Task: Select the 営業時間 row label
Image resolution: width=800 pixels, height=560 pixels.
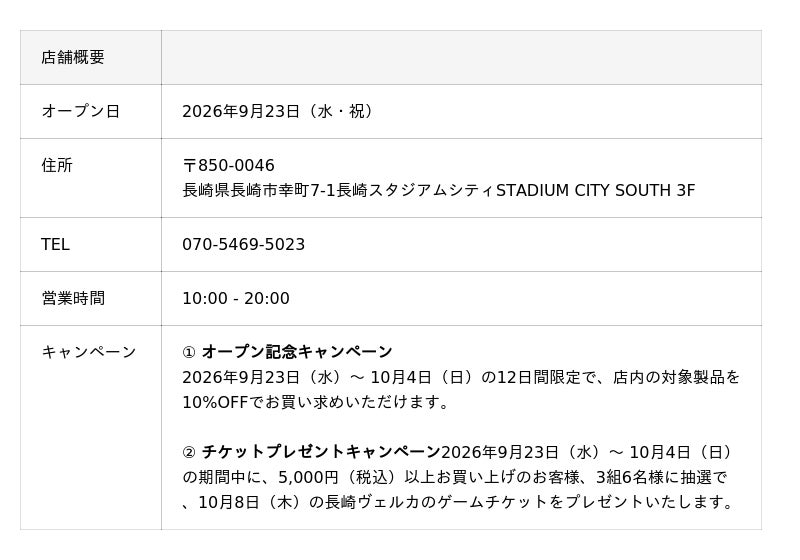Action: click(x=73, y=298)
